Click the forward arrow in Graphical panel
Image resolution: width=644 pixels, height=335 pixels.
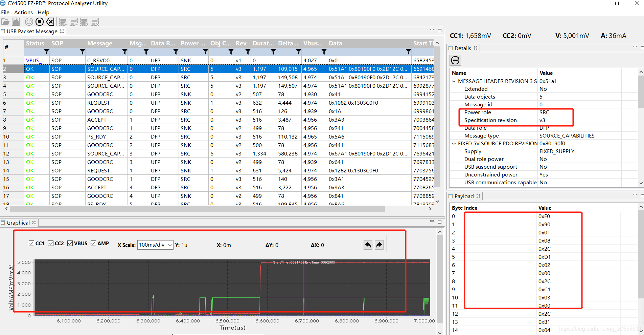[x=379, y=245]
